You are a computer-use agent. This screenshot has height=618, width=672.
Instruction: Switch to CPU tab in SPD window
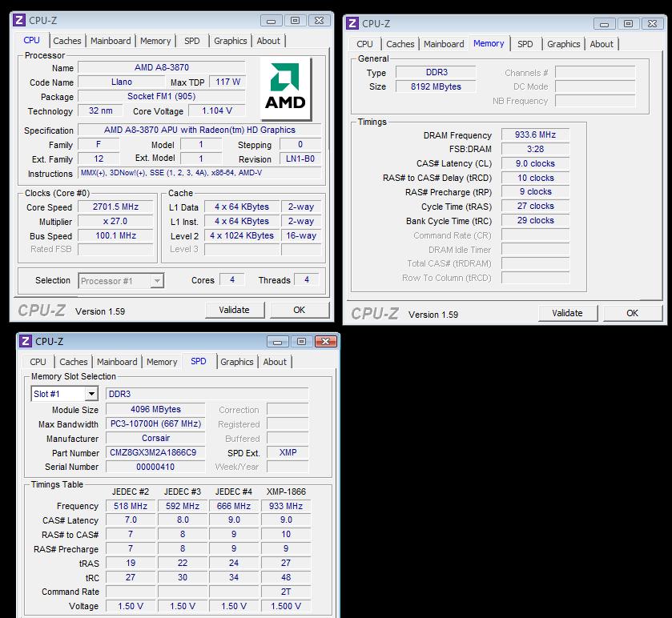[38, 362]
